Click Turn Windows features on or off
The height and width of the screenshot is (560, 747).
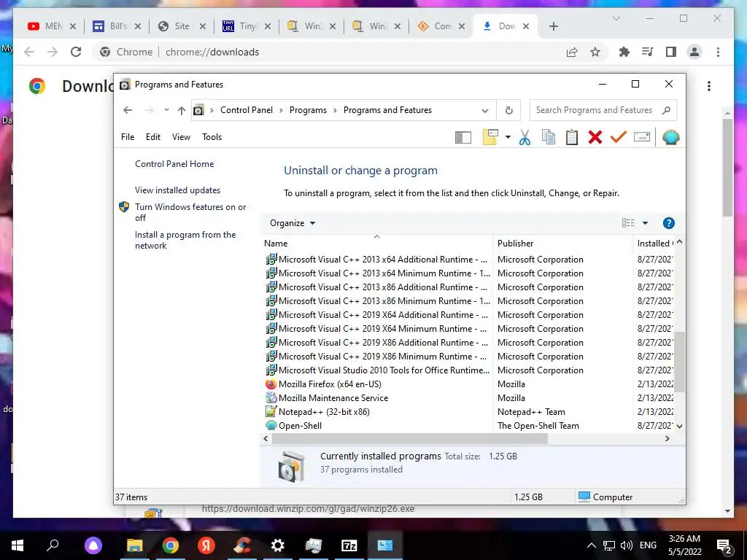(x=190, y=212)
